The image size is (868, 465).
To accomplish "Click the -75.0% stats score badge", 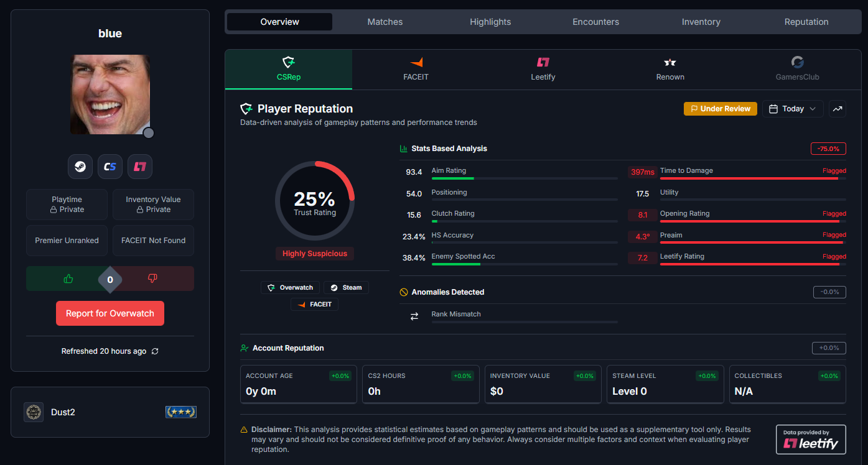I will 828,149.
